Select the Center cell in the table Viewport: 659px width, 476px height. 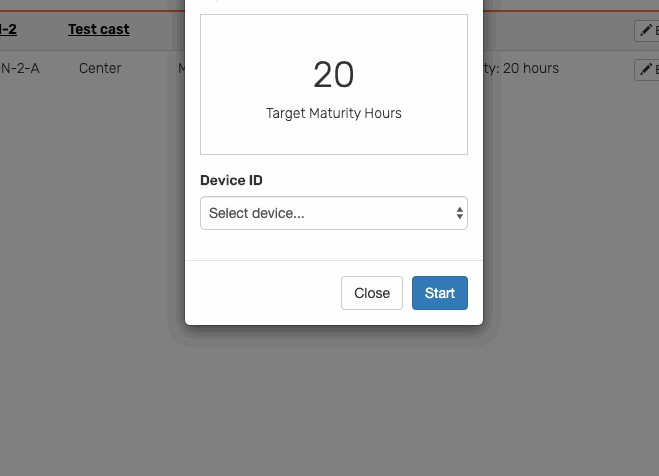coord(100,68)
